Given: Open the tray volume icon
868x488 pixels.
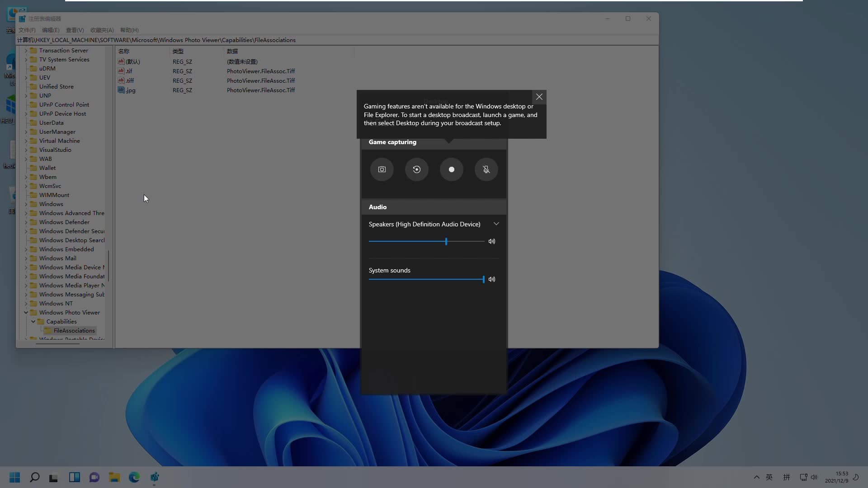Looking at the screenshot, I should point(814,477).
